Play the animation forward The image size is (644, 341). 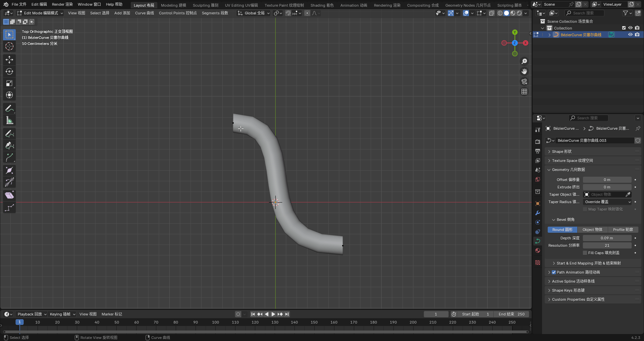tap(273, 314)
